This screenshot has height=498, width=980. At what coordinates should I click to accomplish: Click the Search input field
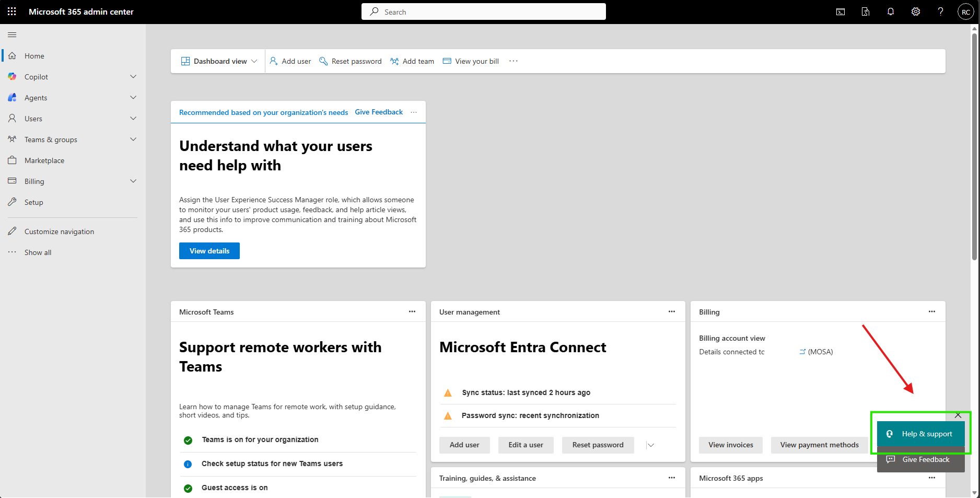pos(484,12)
